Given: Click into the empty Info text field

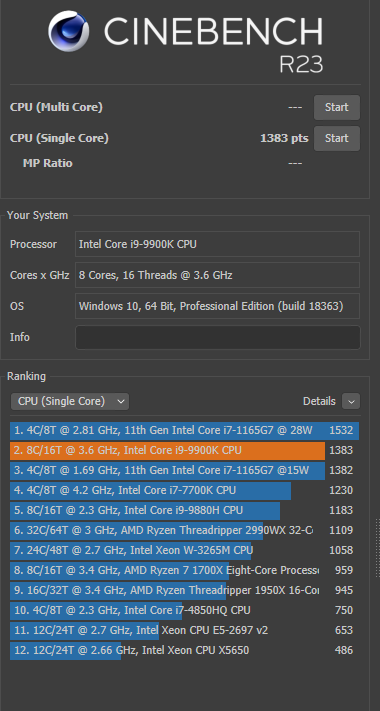Looking at the screenshot, I should [218, 337].
